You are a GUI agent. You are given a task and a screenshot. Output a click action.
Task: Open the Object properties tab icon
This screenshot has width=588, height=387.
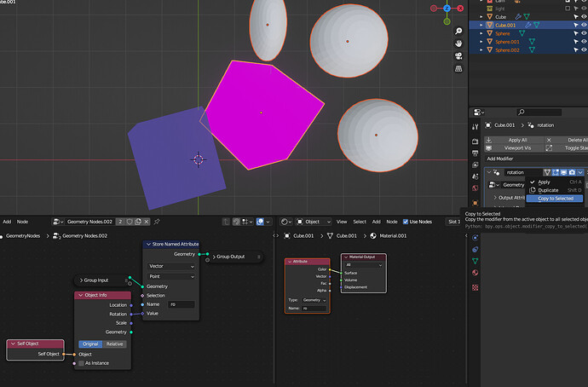tap(476, 203)
